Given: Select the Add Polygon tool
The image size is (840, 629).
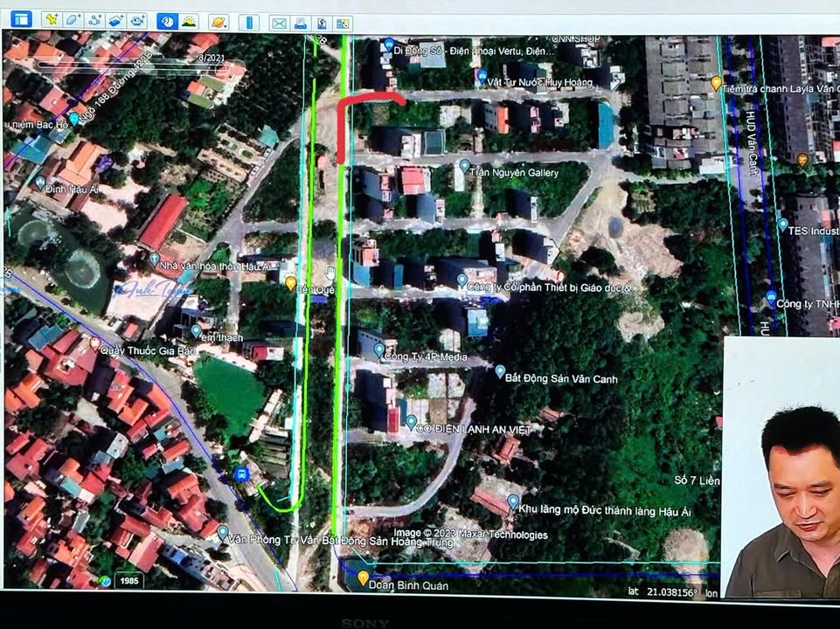Looking at the screenshot, I should coord(70,22).
